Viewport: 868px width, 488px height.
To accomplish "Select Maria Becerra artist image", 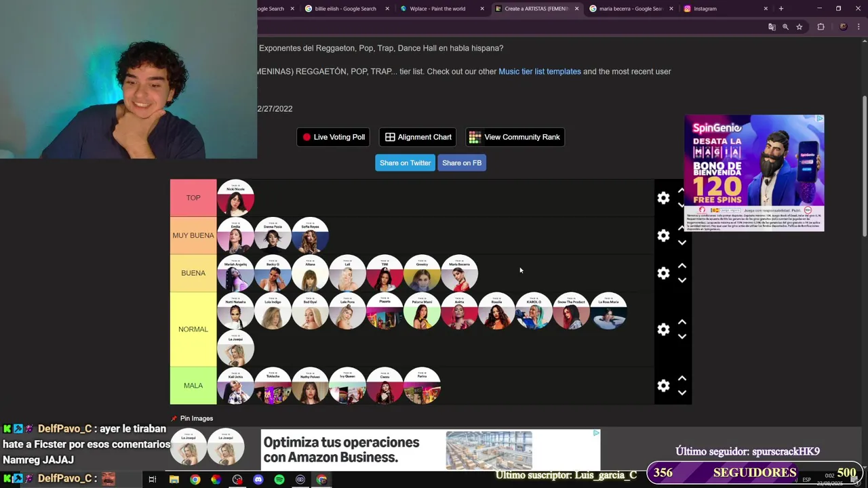I will 459,273.
